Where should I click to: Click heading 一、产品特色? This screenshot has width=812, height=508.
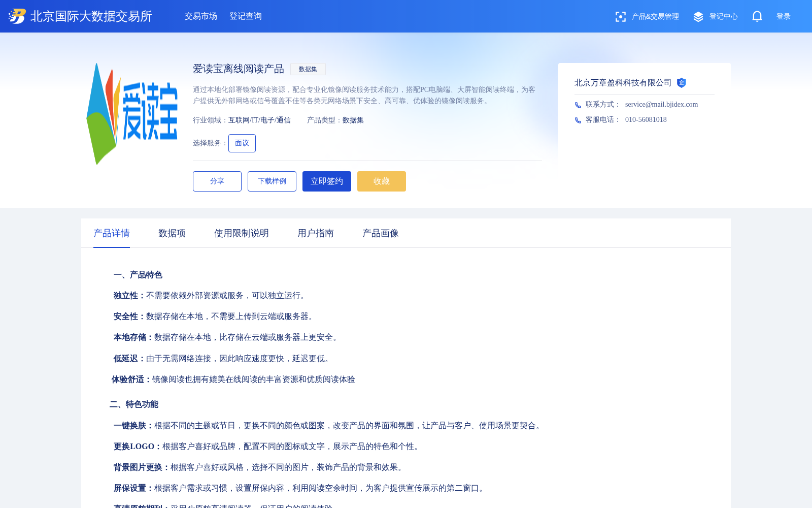point(138,275)
